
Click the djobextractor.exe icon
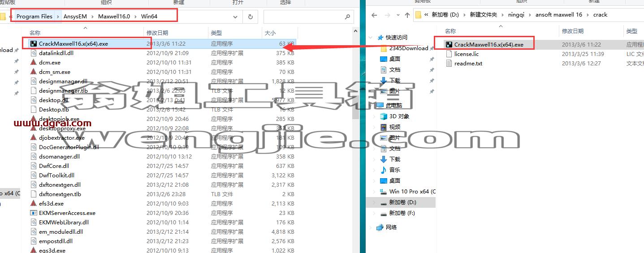coord(34,137)
